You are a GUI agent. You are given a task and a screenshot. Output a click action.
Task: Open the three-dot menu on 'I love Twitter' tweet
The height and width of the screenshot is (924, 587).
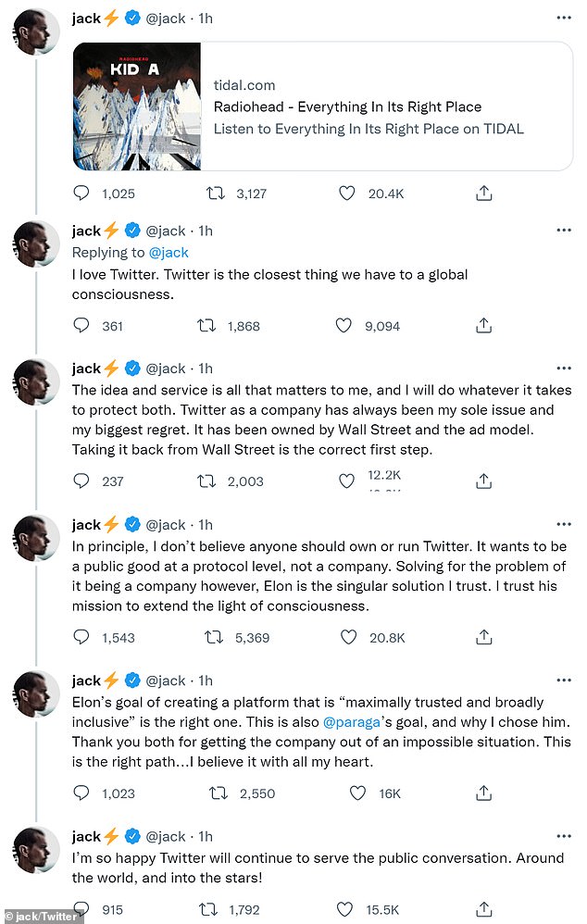click(563, 231)
